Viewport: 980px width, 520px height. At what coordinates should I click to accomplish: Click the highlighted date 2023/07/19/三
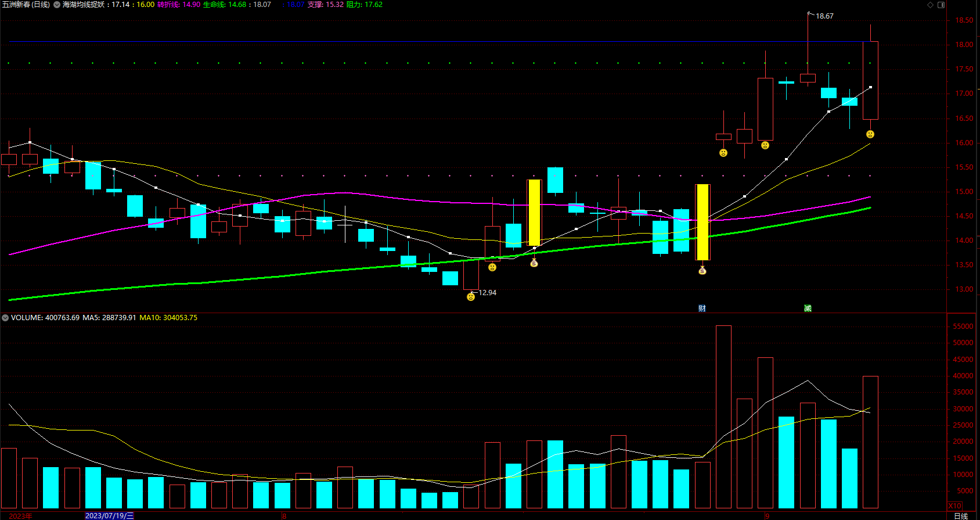pos(109,516)
